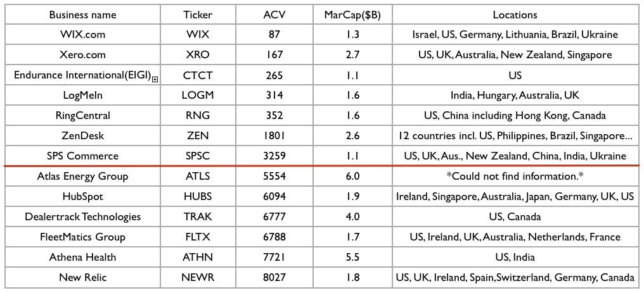
Task: Select the Dealertrack Technologies cell
Action: [82, 216]
